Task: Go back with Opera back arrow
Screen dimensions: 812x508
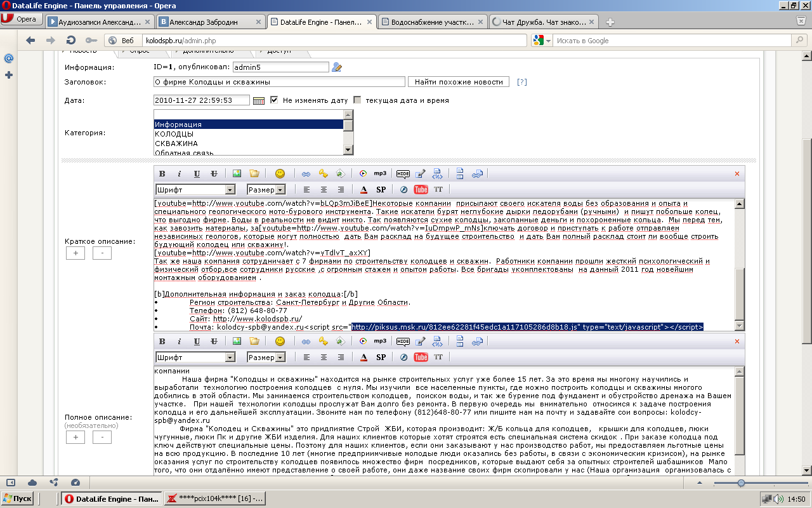Action: (30, 40)
